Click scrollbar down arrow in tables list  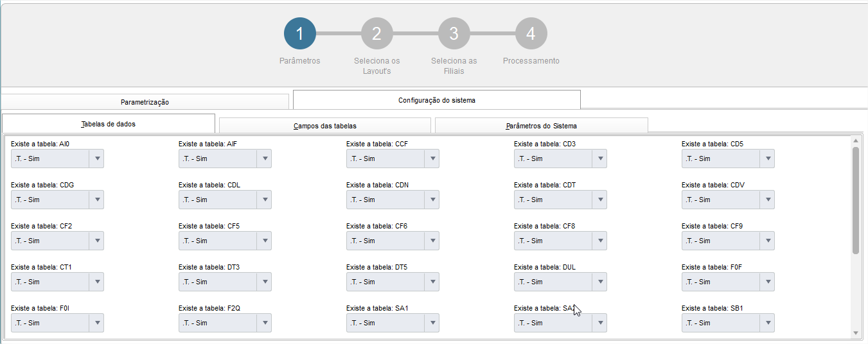coord(855,332)
